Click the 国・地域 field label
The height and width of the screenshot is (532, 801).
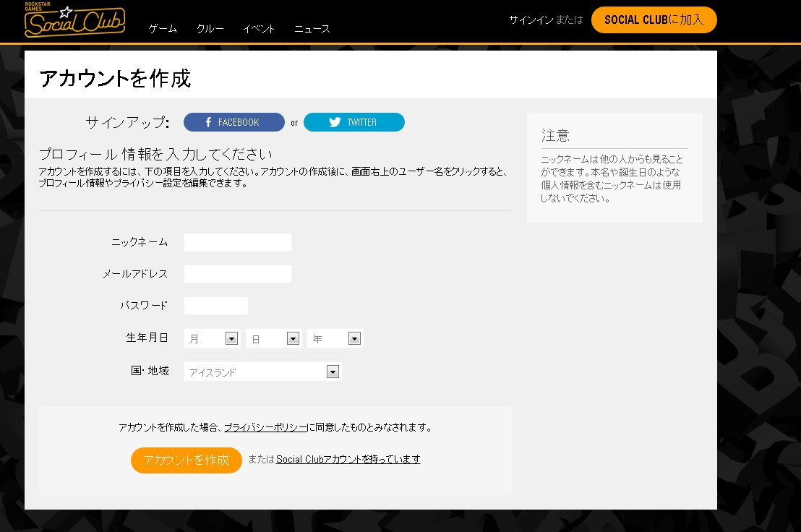150,371
